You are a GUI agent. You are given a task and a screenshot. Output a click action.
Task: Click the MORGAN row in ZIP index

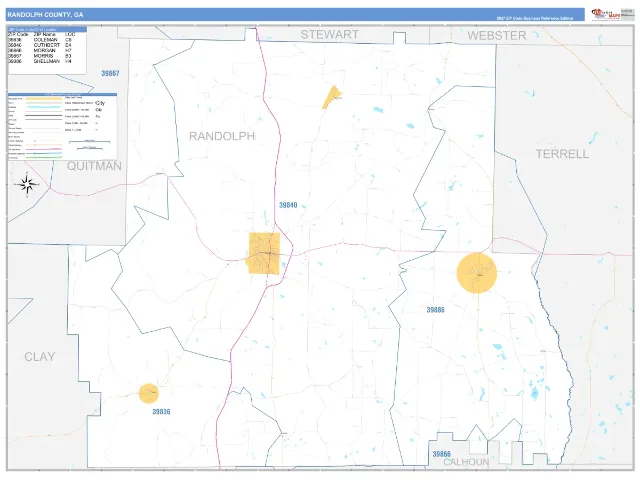coord(40,51)
